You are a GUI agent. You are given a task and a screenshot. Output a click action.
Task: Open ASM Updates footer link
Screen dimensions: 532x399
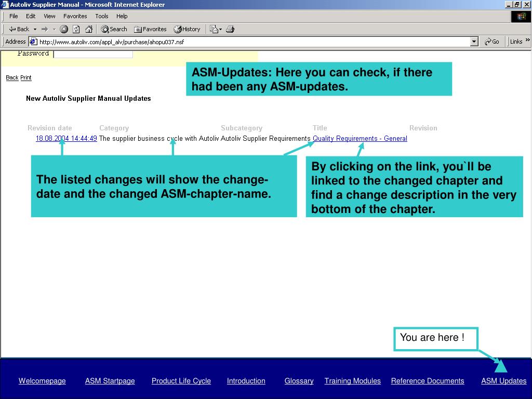[x=504, y=381]
